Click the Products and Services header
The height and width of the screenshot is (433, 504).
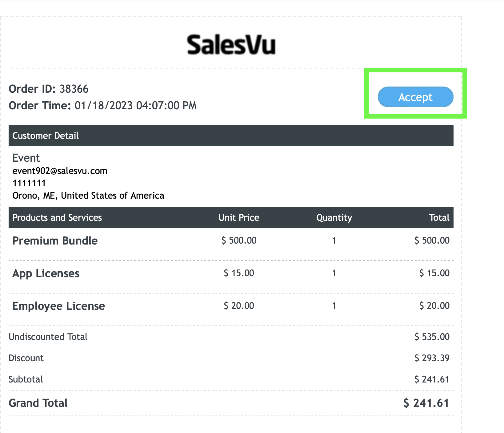tap(57, 218)
